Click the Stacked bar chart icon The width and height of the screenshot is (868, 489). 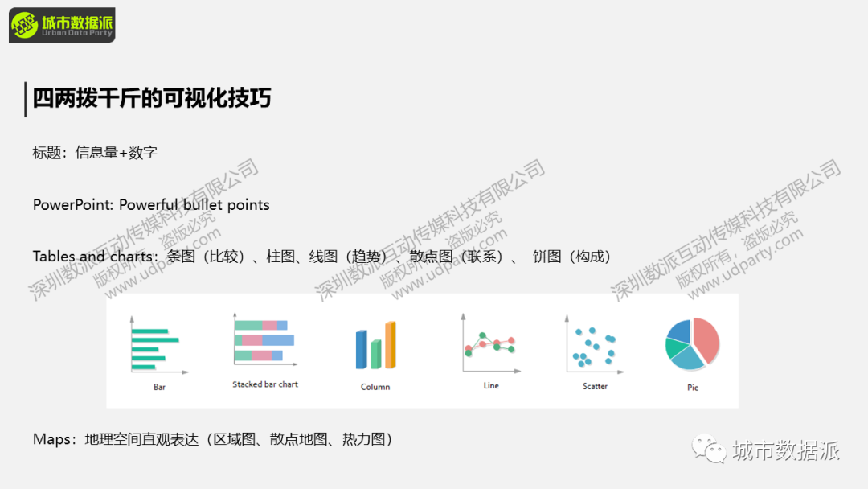tap(265, 340)
